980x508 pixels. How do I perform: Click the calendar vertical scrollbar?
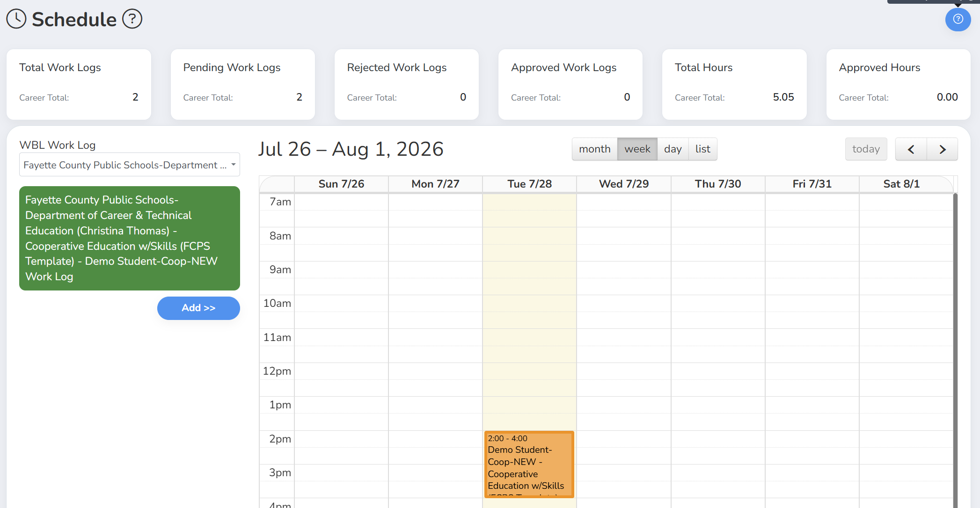click(x=955, y=351)
